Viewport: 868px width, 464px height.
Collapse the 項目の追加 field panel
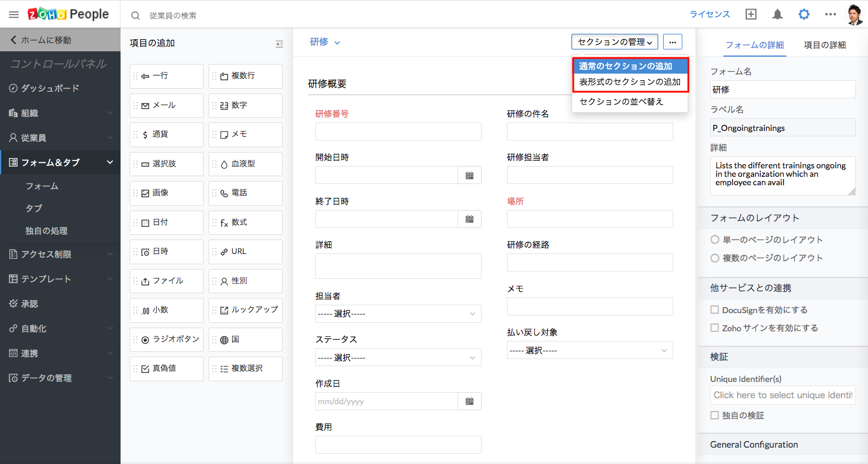click(x=279, y=44)
